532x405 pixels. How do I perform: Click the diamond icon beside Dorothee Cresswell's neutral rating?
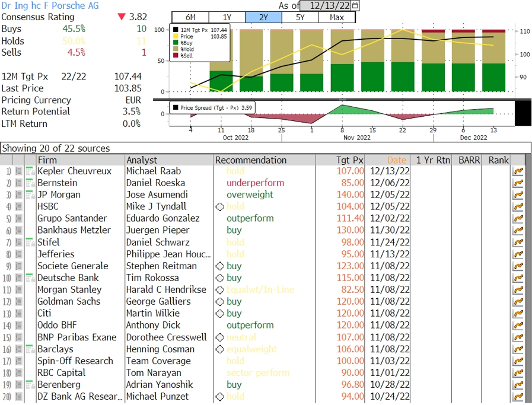(220, 337)
